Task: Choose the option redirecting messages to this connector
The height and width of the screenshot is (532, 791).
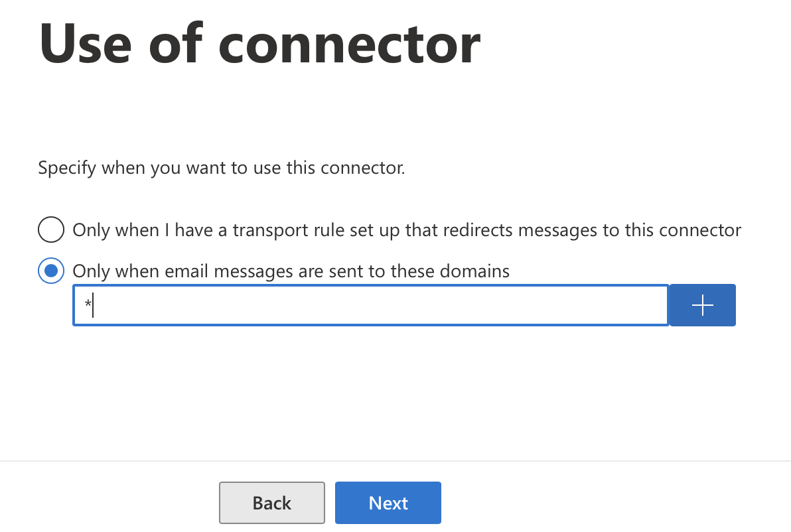Action: 51,230
